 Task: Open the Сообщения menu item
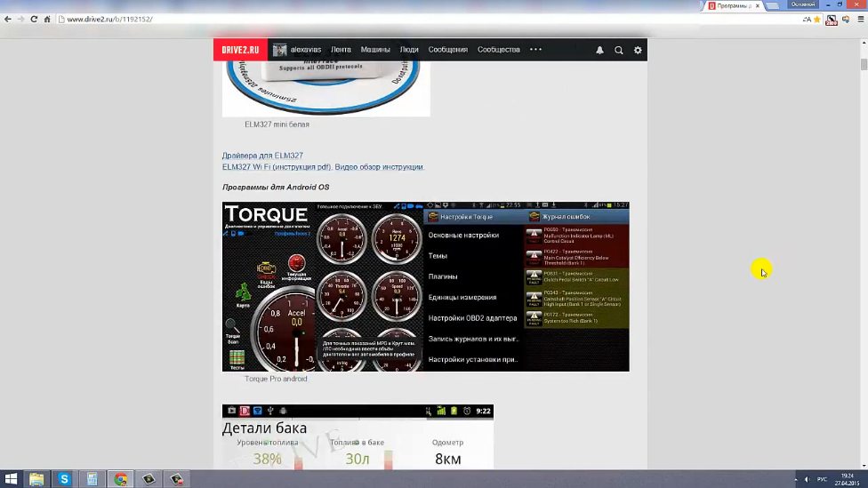pyautogui.click(x=448, y=50)
